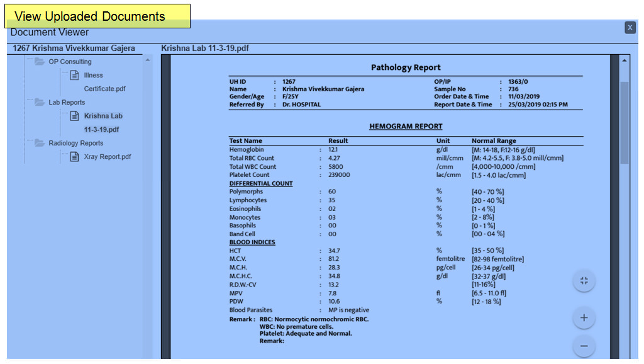Click the Referred By value Dr. HOSPITAL
Image resolution: width=644 pixels, height=364 pixels.
coord(301,105)
